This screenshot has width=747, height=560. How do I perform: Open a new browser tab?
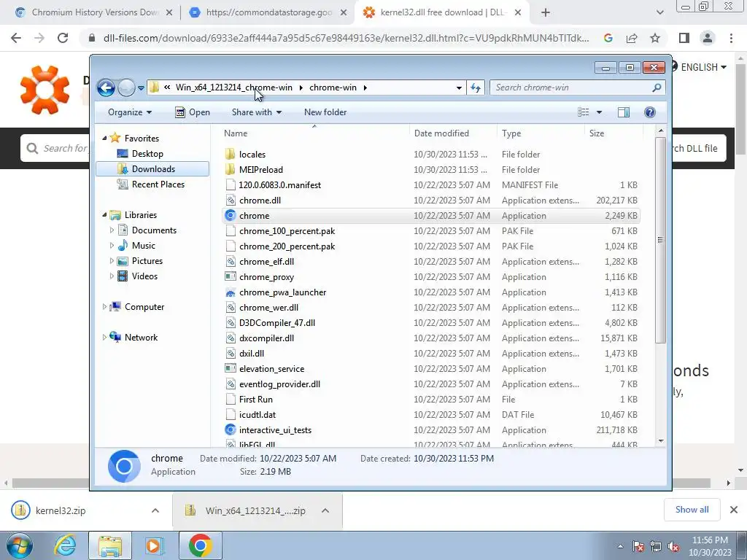click(x=546, y=12)
